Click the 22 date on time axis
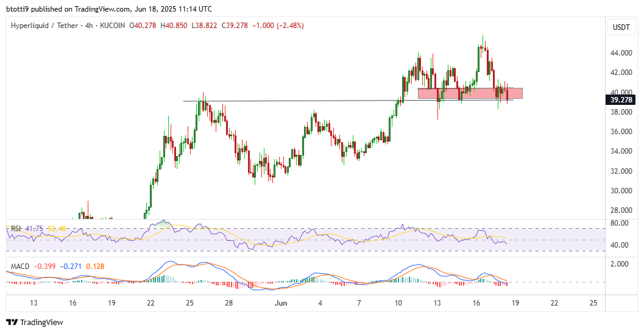Image resolution: width=644 pixels, height=333 pixels. pyautogui.click(x=150, y=303)
